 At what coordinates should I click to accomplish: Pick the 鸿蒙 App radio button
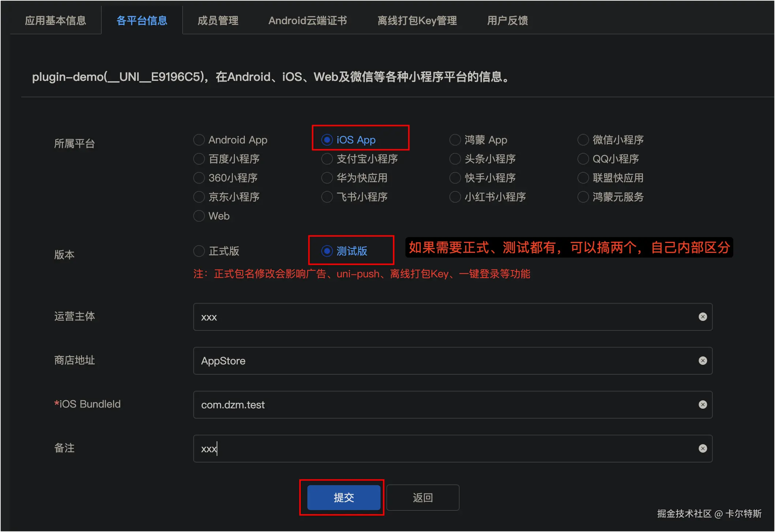tap(455, 140)
